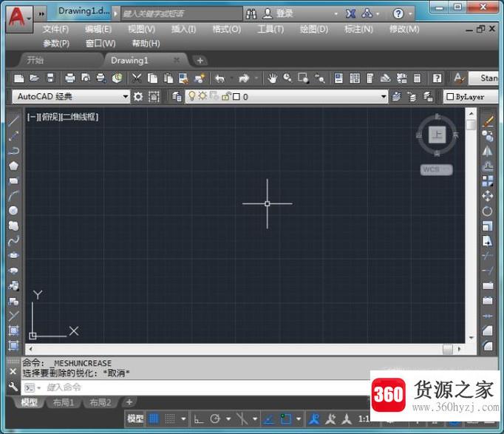Toggle the layer lock icon
This screenshot has height=434, width=504.
coord(226,96)
